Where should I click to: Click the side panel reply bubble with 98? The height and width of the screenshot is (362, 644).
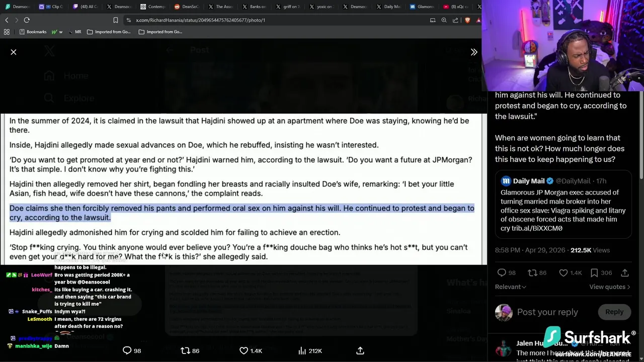[502, 273]
